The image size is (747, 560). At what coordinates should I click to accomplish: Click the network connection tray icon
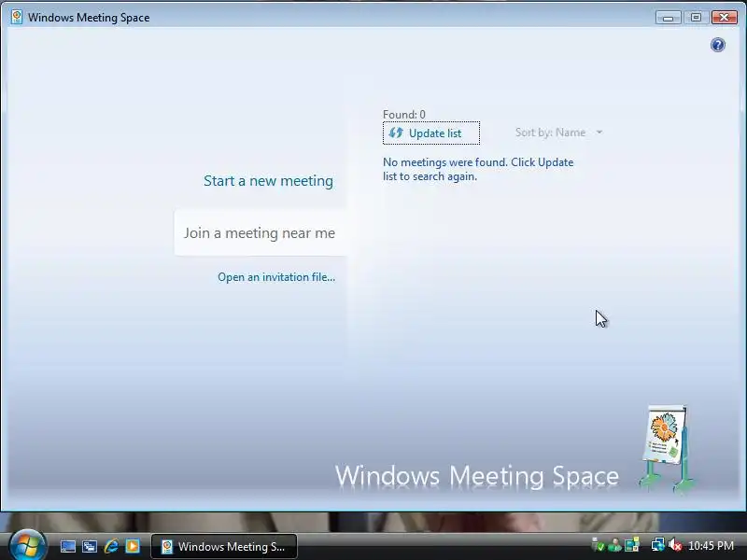pyautogui.click(x=657, y=545)
